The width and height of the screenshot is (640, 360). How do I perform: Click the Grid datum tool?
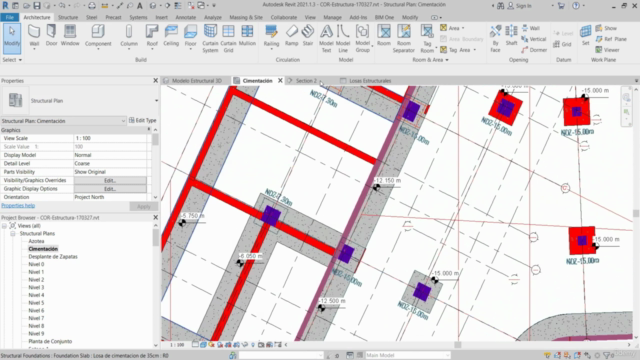[562, 44]
